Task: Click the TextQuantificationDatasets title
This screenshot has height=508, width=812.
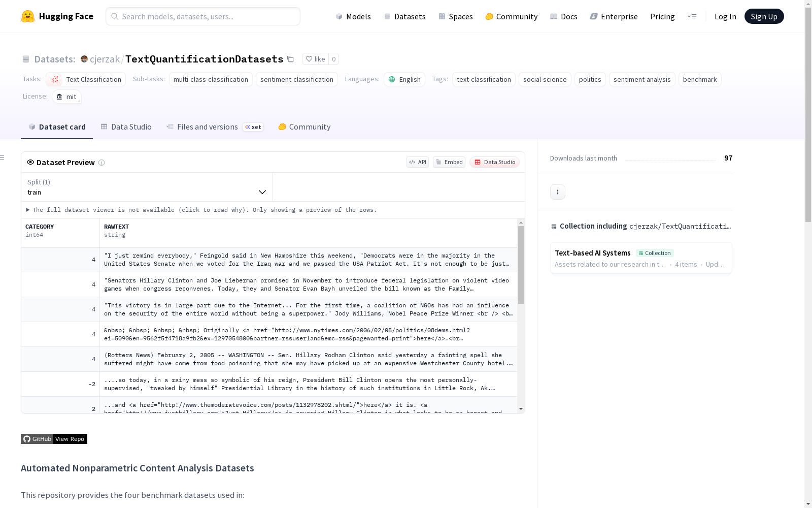Action: (x=204, y=59)
